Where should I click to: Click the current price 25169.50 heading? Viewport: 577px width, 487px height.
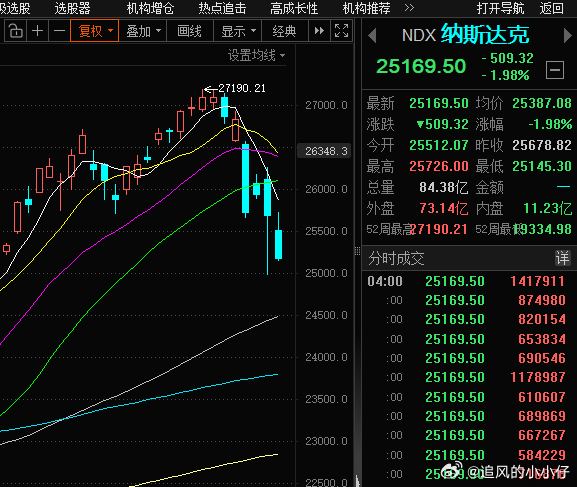(421, 67)
